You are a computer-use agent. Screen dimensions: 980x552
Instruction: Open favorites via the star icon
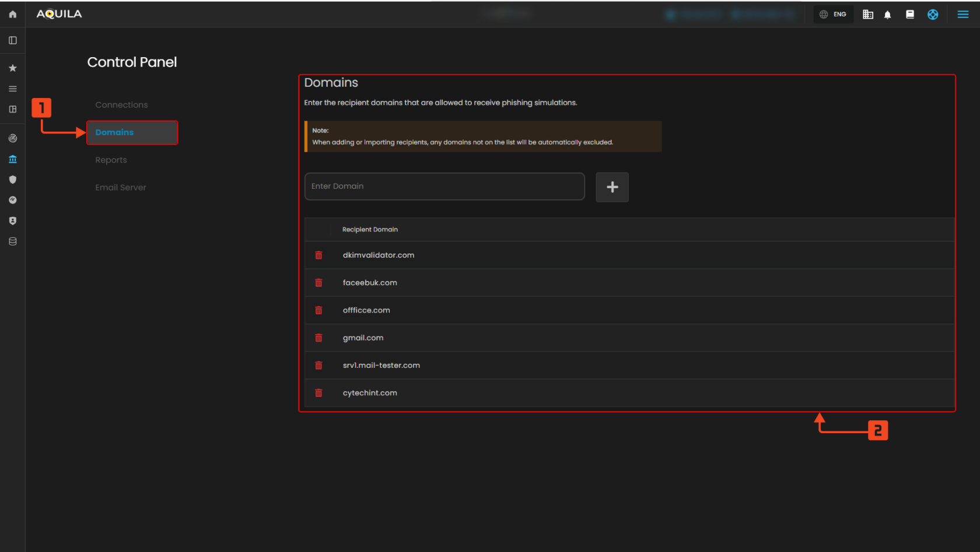[13, 68]
